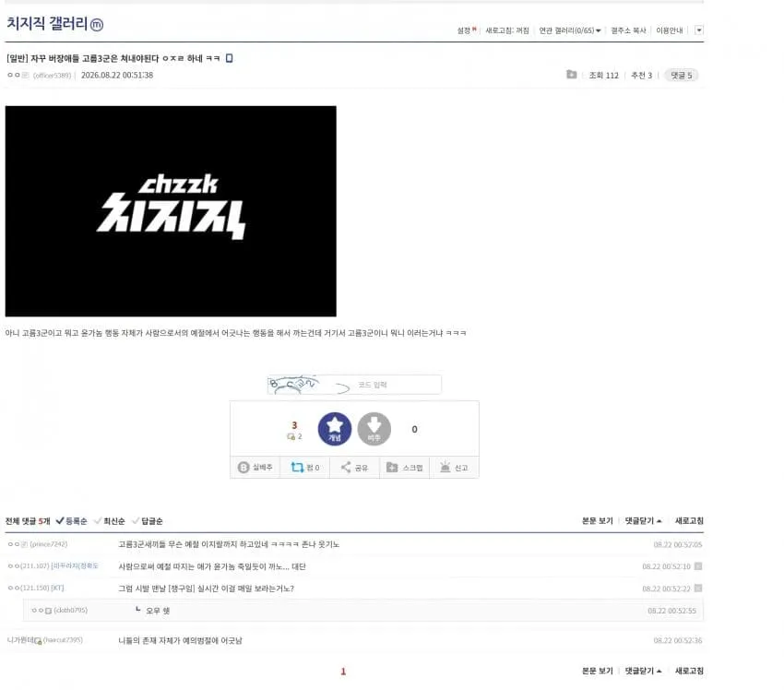The image size is (784, 690).
Task: Click post date 2026.08.22 00:51:38
Action: 117,75
